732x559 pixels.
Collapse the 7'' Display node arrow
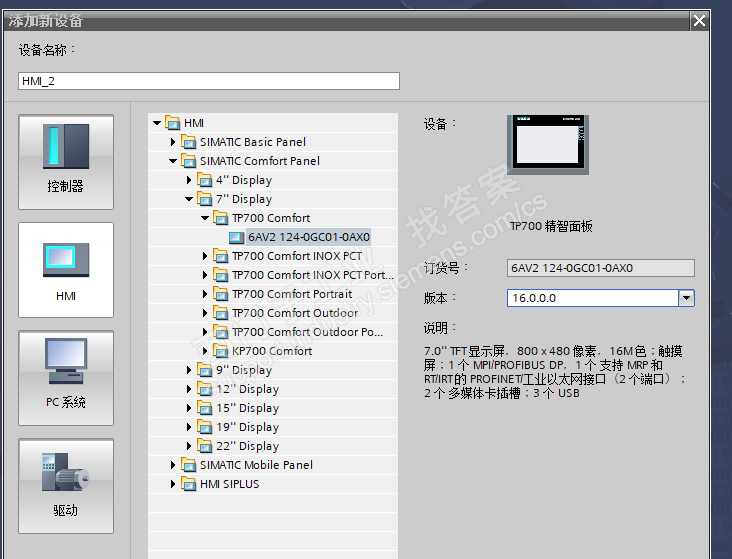pyautogui.click(x=189, y=199)
